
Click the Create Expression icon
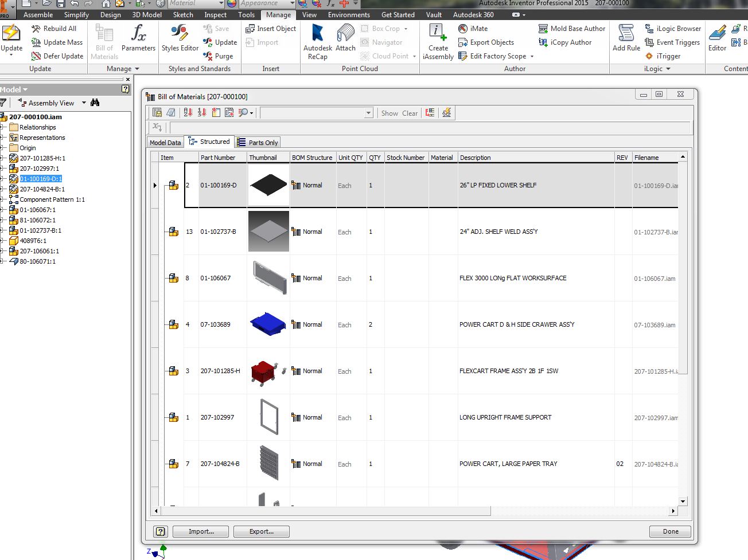(229, 113)
